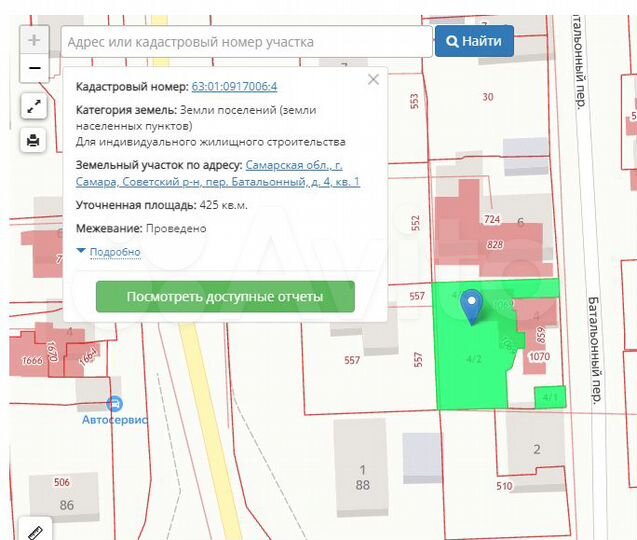The width and height of the screenshot is (637, 540).
Task: Click the blue location pin marker
Action: [x=474, y=306]
